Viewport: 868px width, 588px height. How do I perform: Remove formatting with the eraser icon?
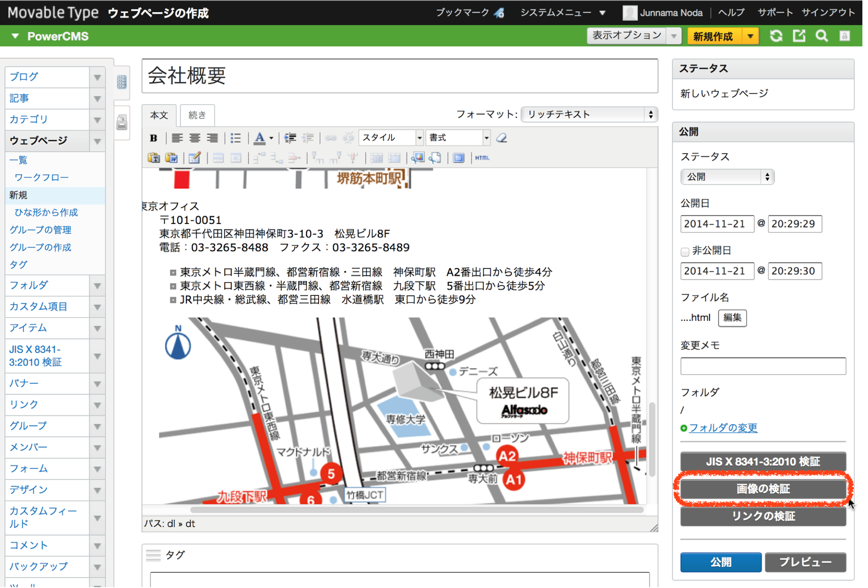[x=502, y=138]
